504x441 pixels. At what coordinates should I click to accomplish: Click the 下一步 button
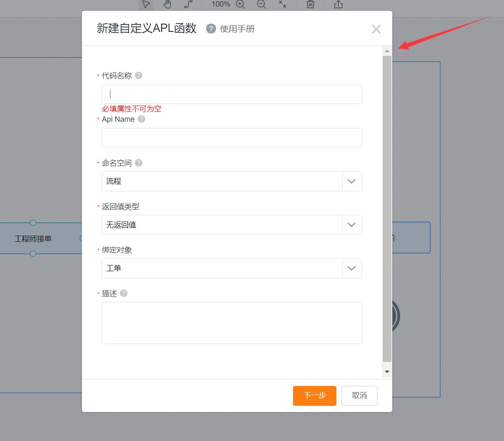(x=314, y=396)
